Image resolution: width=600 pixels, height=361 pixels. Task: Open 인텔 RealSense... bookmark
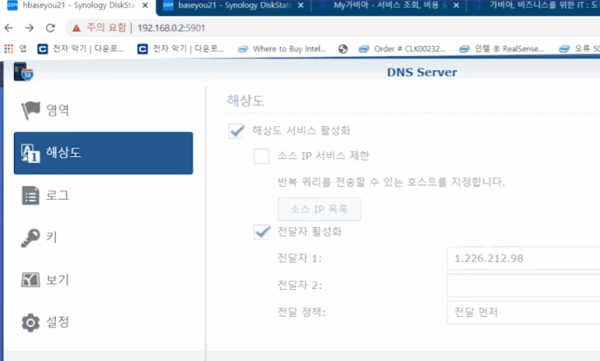(502, 49)
